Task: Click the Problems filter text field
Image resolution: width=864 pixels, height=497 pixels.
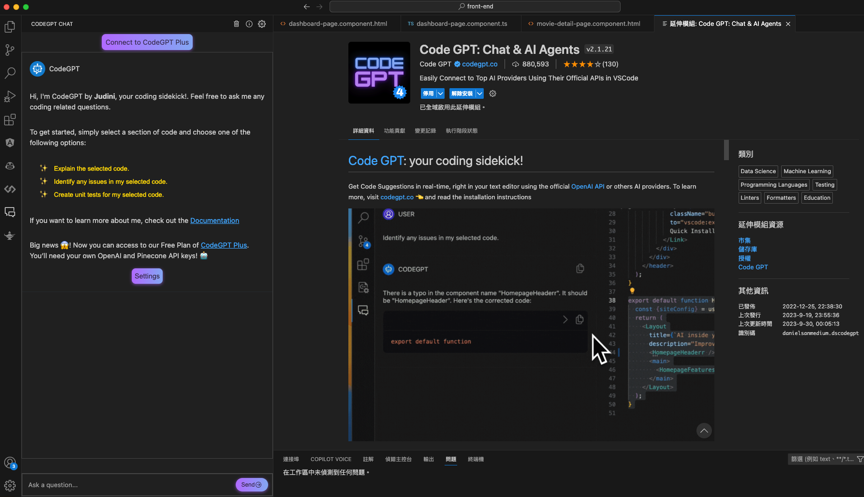Action: tap(821, 459)
